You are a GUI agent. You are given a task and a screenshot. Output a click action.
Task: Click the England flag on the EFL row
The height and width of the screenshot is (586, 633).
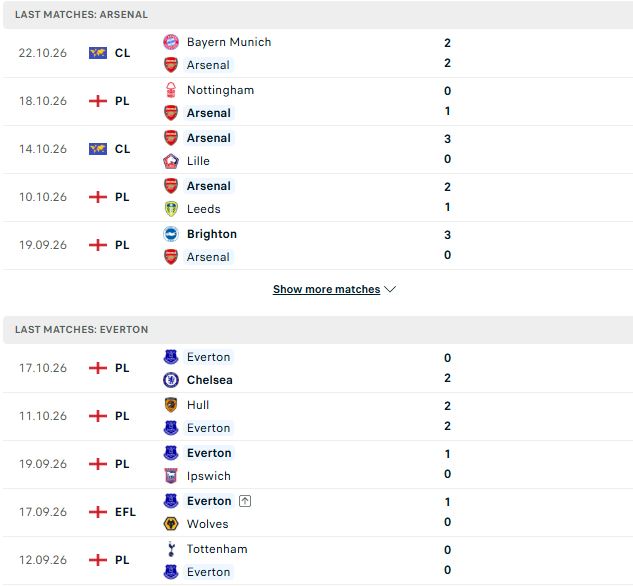point(98,512)
